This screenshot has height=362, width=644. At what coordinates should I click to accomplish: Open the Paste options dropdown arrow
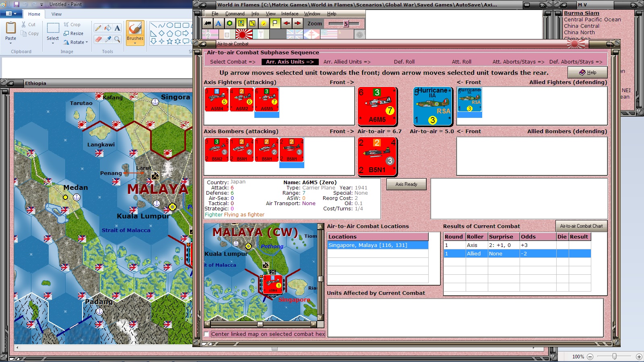11,43
